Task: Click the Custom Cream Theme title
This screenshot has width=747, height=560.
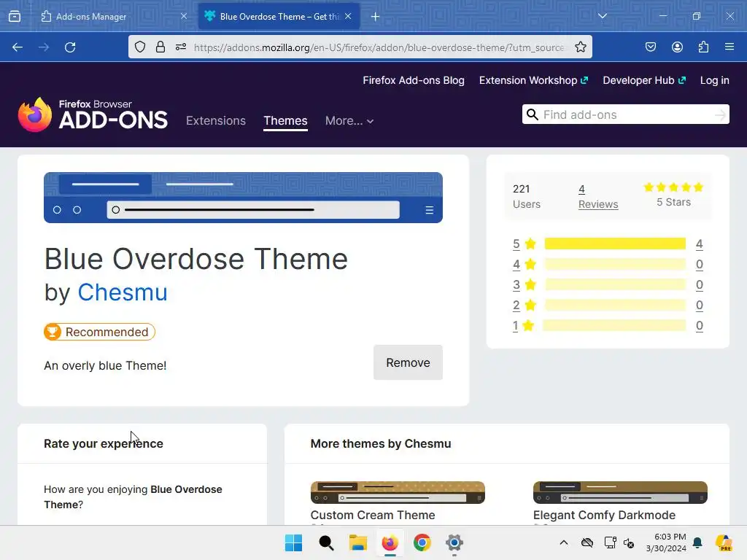Action: click(x=373, y=516)
